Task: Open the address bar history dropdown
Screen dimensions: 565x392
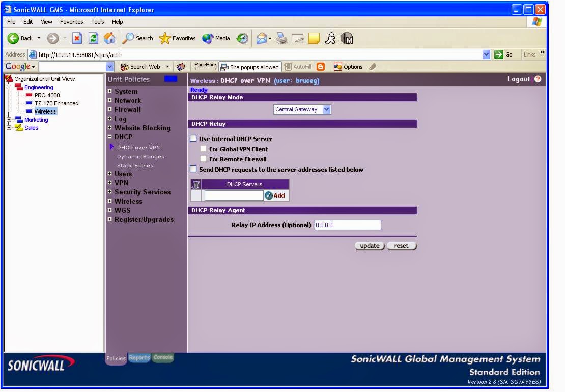Action: 487,54
